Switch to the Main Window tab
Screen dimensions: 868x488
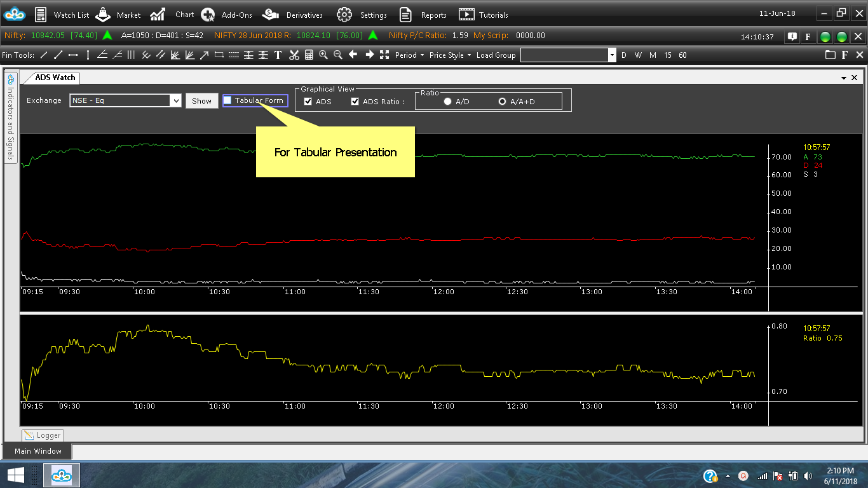[x=38, y=451]
